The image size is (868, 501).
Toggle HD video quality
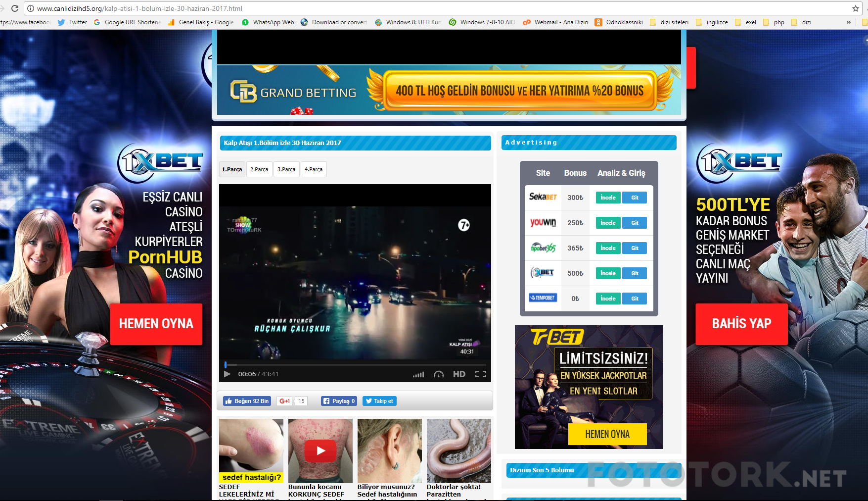(459, 374)
